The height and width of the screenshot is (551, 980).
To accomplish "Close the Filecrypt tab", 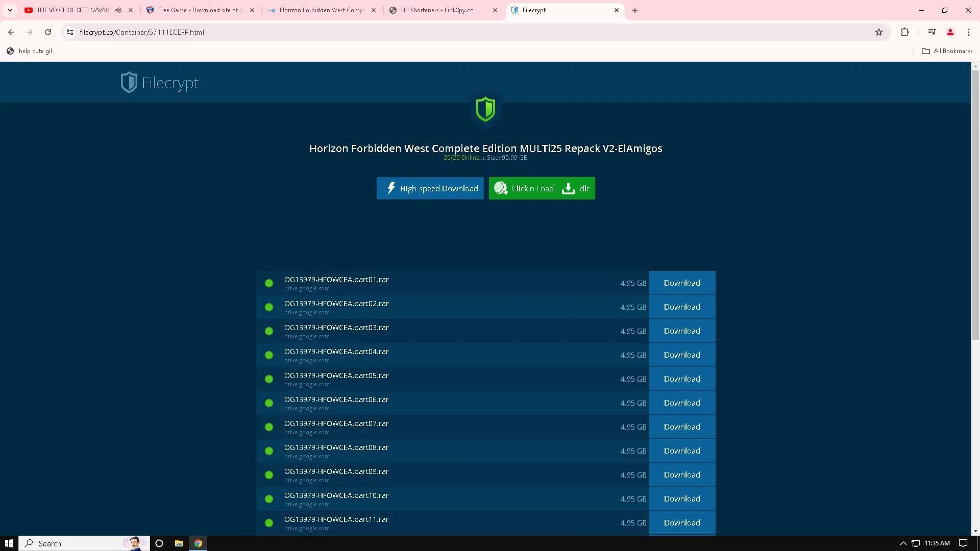I will click(617, 10).
